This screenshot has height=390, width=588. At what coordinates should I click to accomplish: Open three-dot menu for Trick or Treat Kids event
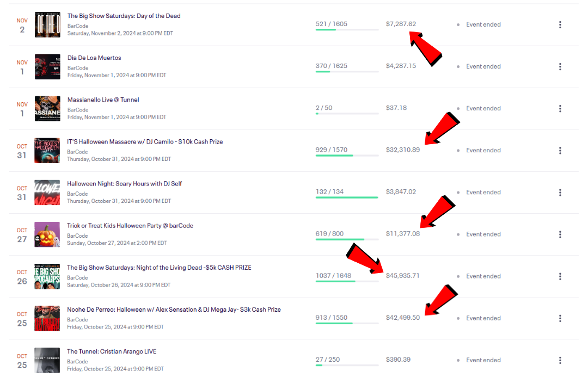tap(560, 234)
